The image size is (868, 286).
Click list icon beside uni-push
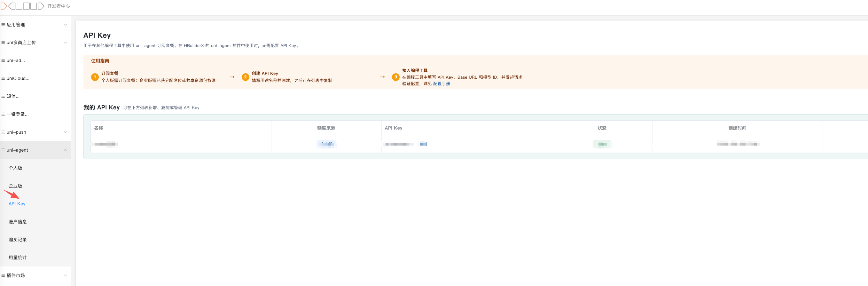tap(3, 132)
